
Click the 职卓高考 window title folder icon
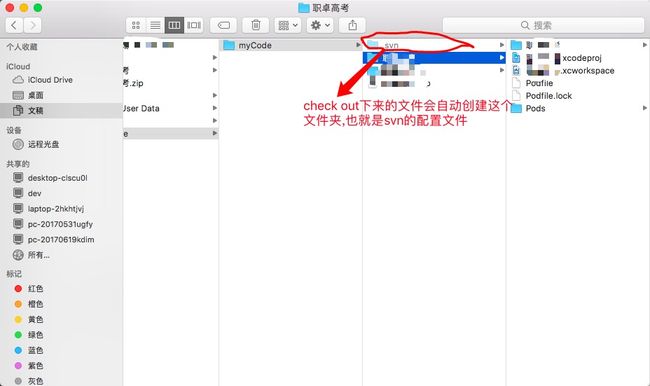pyautogui.click(x=303, y=7)
